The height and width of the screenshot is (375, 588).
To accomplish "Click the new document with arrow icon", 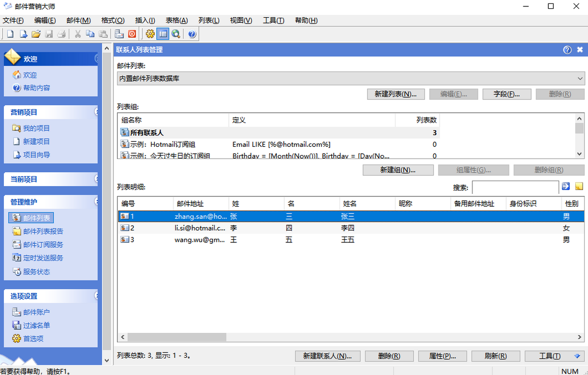I will click(x=23, y=34).
